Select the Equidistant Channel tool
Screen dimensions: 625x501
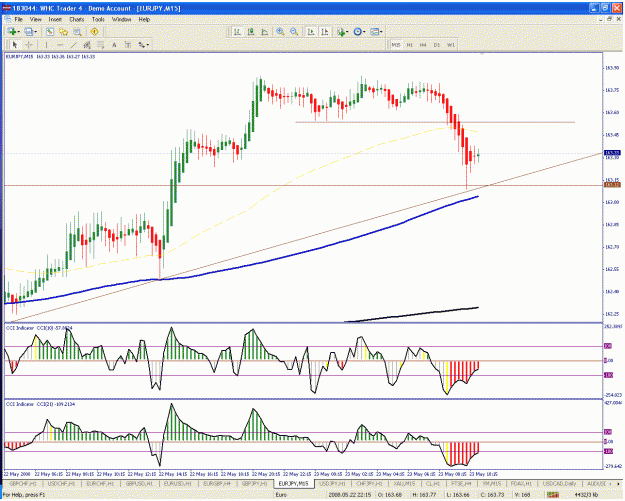87,45
